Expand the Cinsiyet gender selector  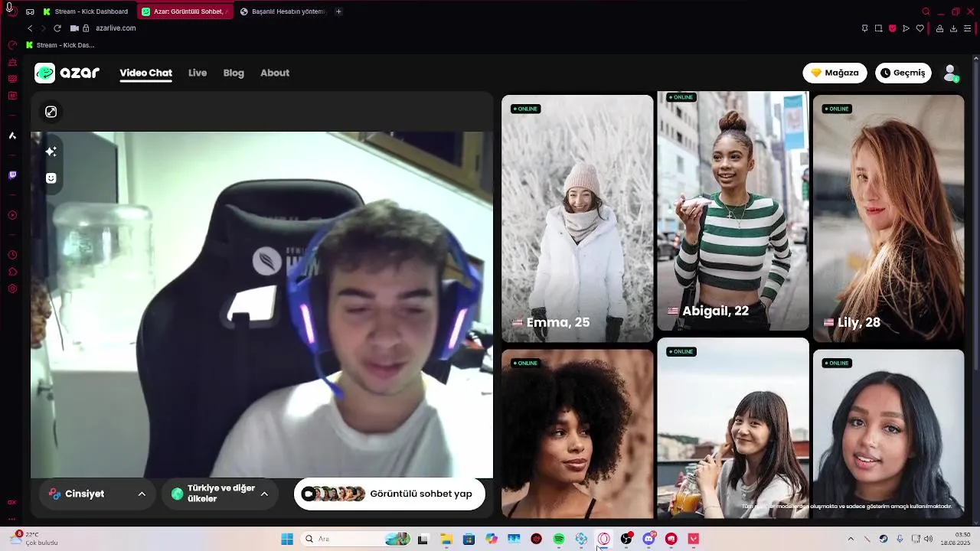tap(96, 494)
